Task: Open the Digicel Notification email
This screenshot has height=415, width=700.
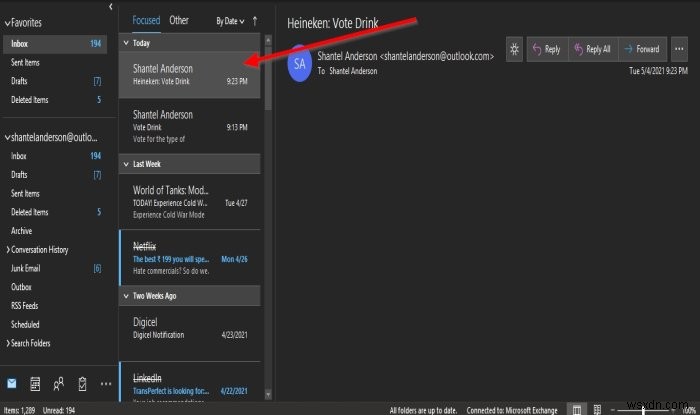Action: point(189,333)
